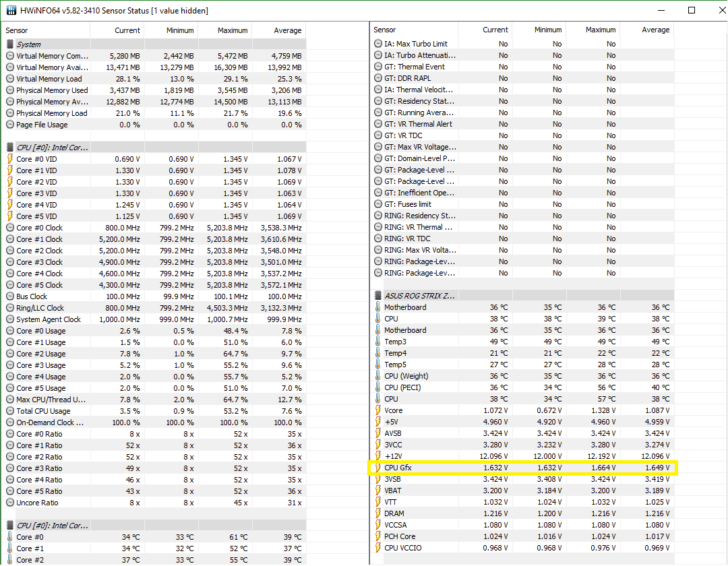Click the lightning icon beside Core #0 VID
Viewport: 728px width, 566px height.
pos(9,158)
